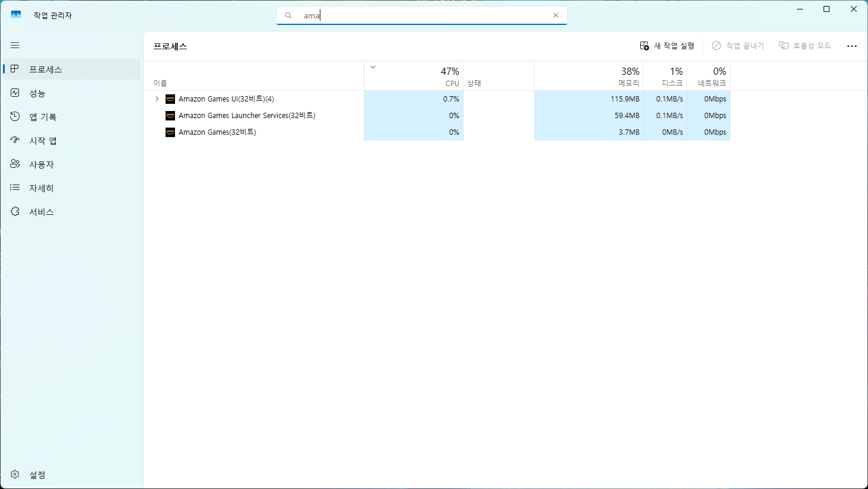
Task: Open the 프로세스 (Processes) sidebar tab
Action: click(x=72, y=69)
